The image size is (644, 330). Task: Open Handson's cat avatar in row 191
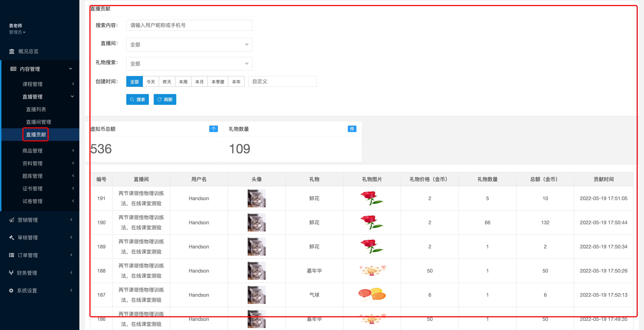(257, 198)
